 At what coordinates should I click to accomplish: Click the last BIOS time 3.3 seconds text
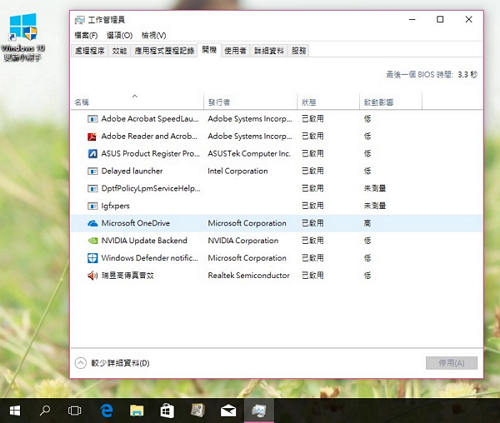click(432, 74)
